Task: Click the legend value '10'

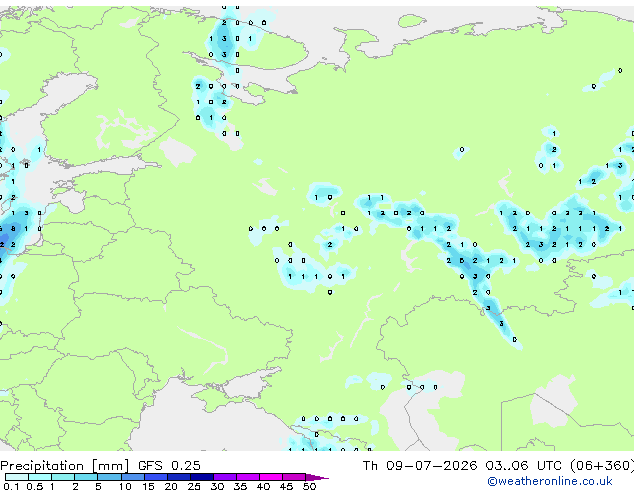Action: pos(125,486)
